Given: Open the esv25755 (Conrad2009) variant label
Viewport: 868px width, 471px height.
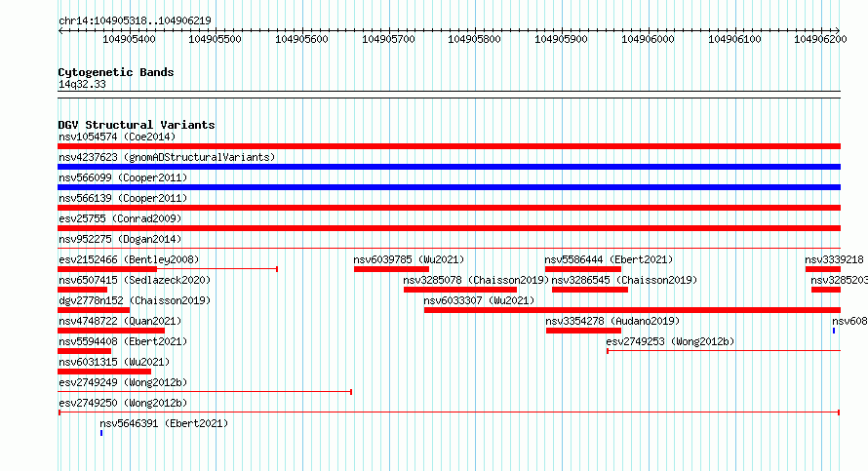Looking at the screenshot, I should click(x=120, y=218).
